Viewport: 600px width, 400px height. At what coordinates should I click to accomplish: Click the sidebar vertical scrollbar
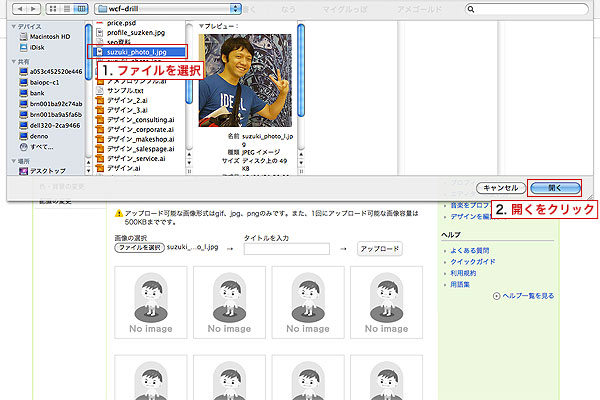click(88, 52)
